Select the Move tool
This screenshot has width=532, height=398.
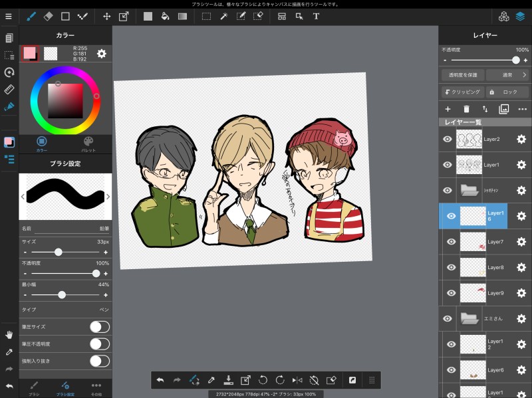point(106,16)
